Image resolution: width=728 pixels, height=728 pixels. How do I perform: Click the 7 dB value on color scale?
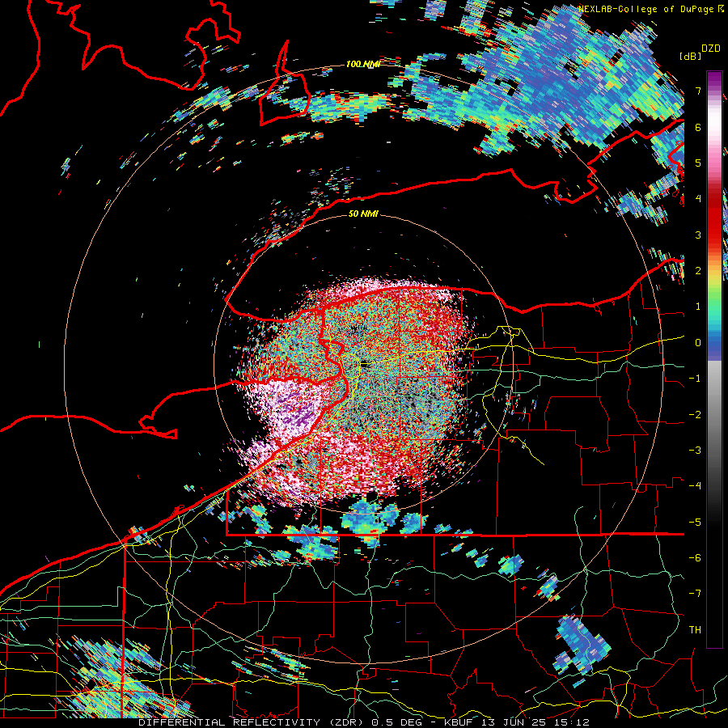698,91
